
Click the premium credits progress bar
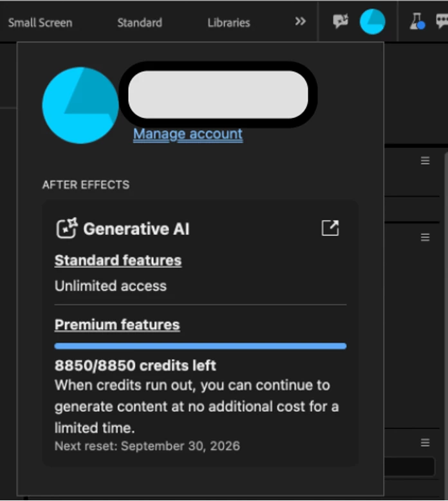click(x=200, y=346)
